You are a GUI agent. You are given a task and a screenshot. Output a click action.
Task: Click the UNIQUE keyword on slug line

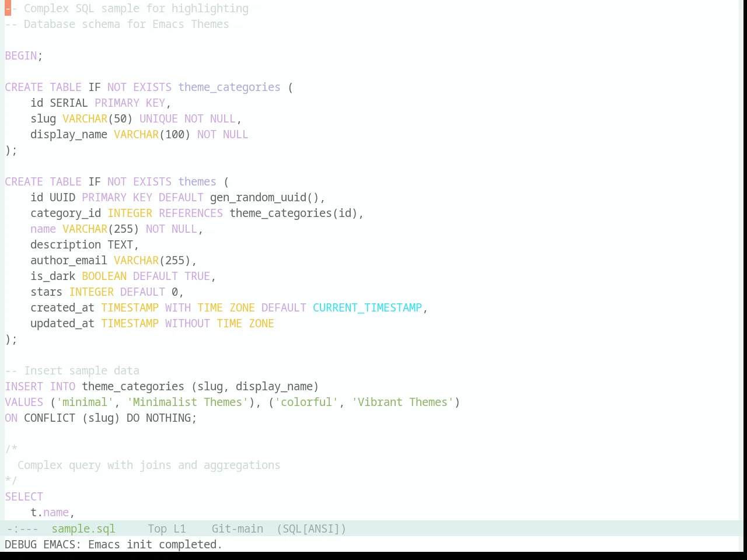(159, 118)
